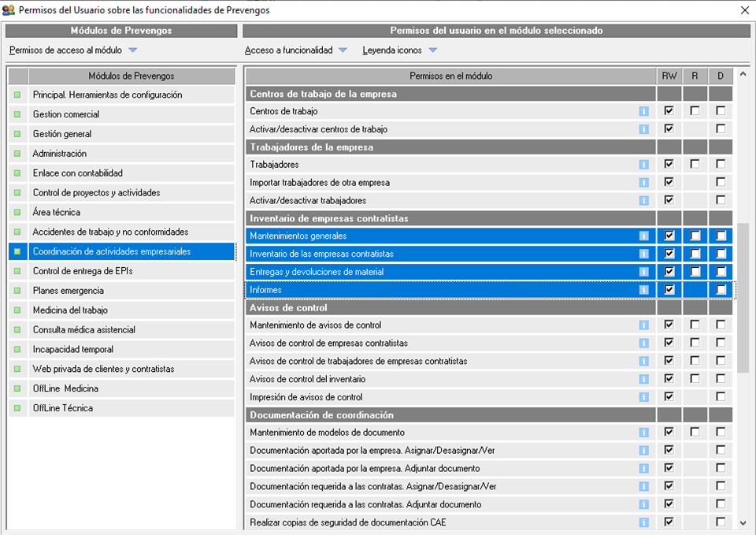
Task: Enable D checkbox for Trabajadores row
Action: 721,165
